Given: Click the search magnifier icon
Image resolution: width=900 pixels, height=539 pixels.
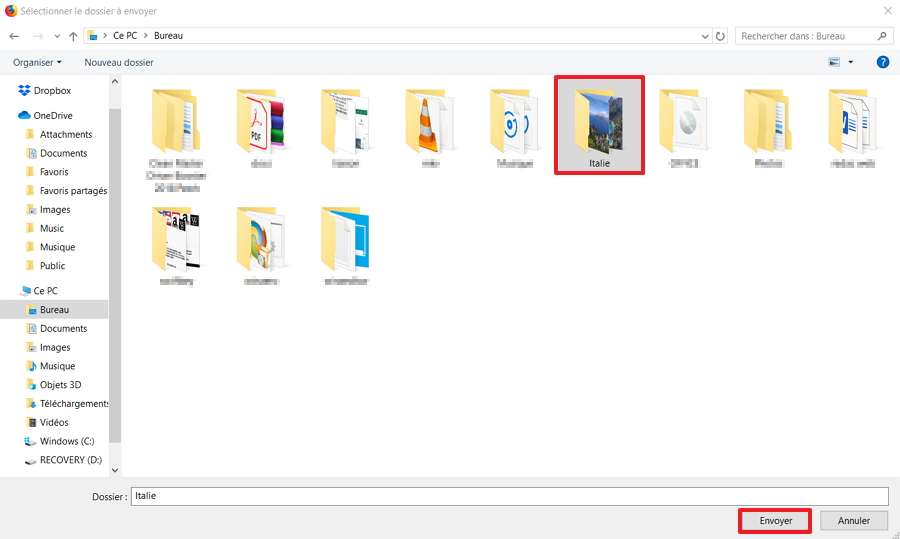Looking at the screenshot, I should (882, 36).
